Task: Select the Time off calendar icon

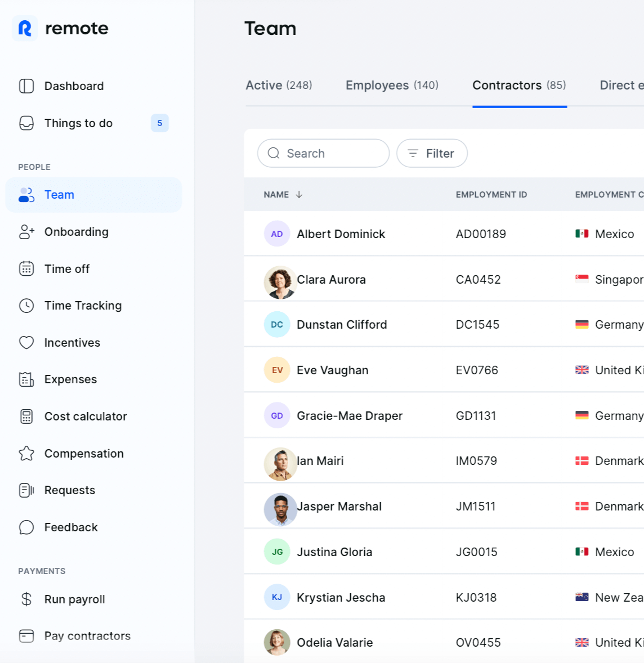Action: click(x=26, y=268)
